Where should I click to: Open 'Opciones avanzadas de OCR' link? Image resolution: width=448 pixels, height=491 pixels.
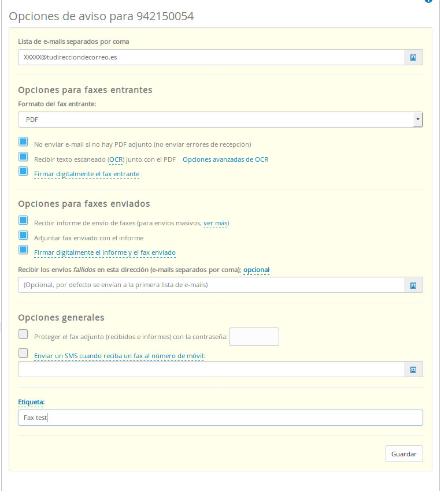225,159
